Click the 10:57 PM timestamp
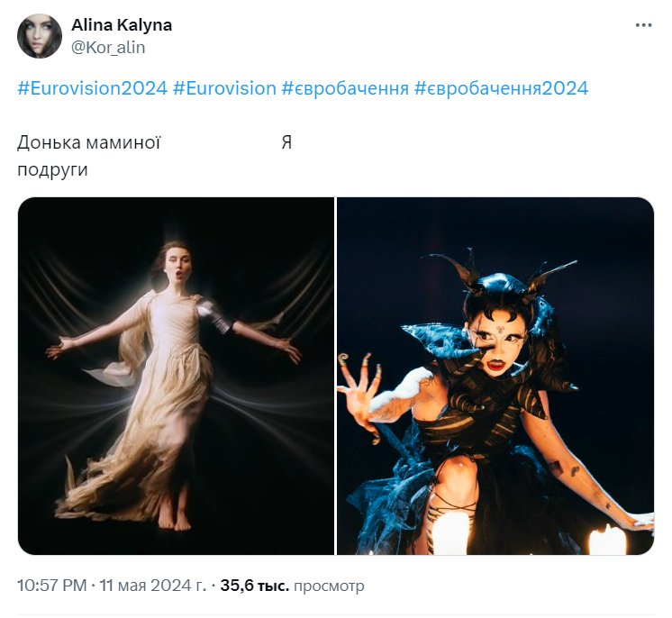 pos(50,586)
